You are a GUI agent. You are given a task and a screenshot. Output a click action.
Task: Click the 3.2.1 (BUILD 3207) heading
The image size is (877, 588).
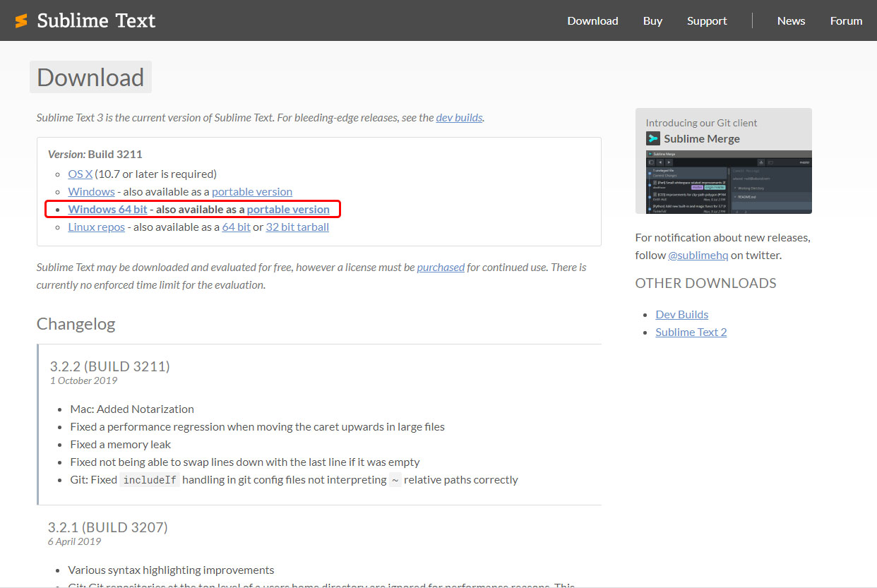point(107,527)
